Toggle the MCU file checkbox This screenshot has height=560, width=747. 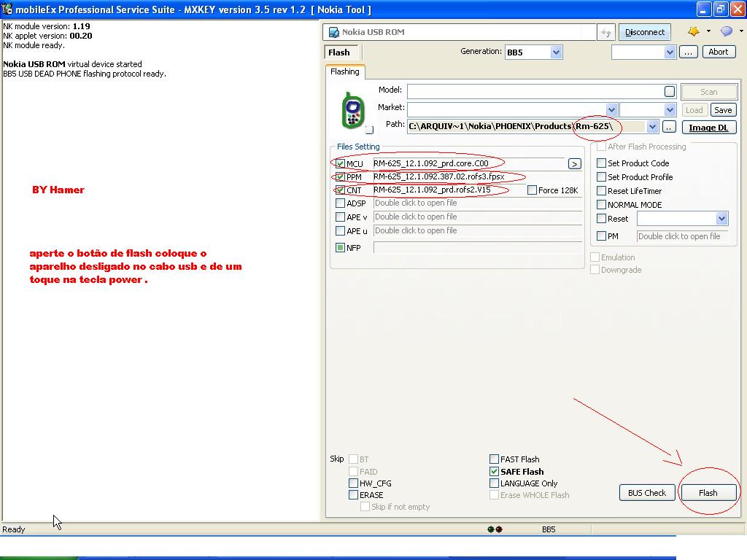(x=340, y=164)
